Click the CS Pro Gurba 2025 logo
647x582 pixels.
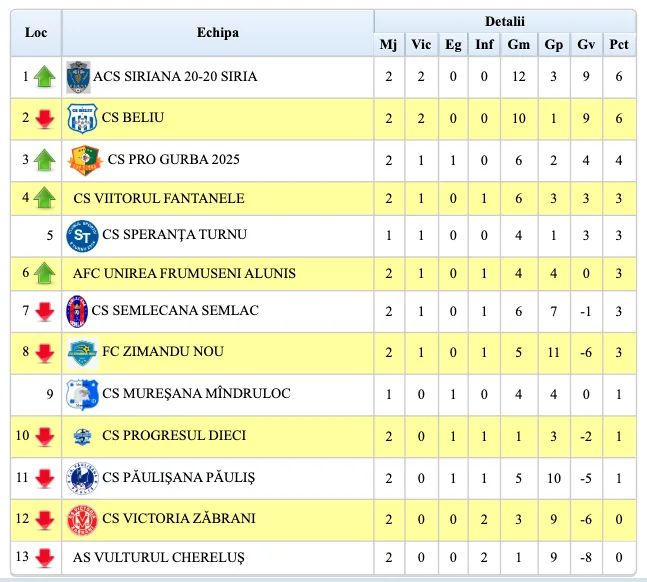click(x=84, y=159)
